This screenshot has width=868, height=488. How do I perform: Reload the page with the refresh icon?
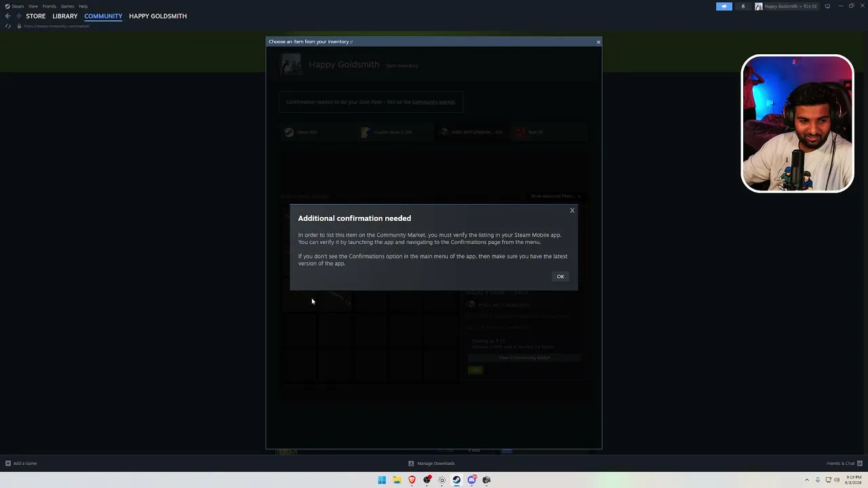click(8, 26)
